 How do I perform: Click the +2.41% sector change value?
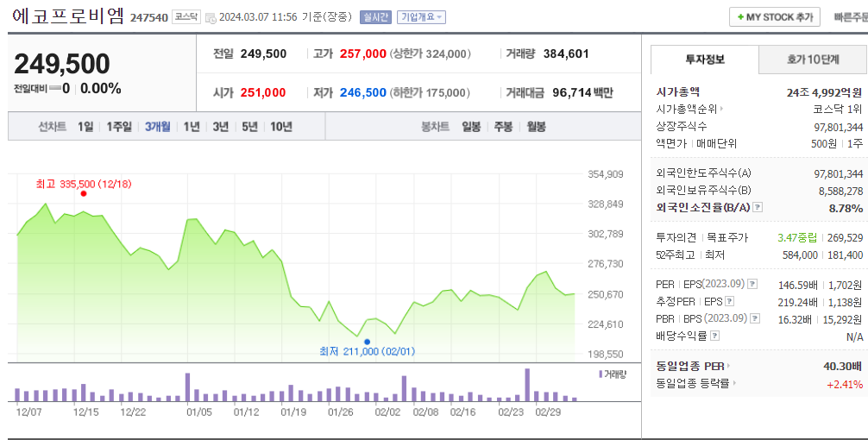pyautogui.click(x=845, y=384)
